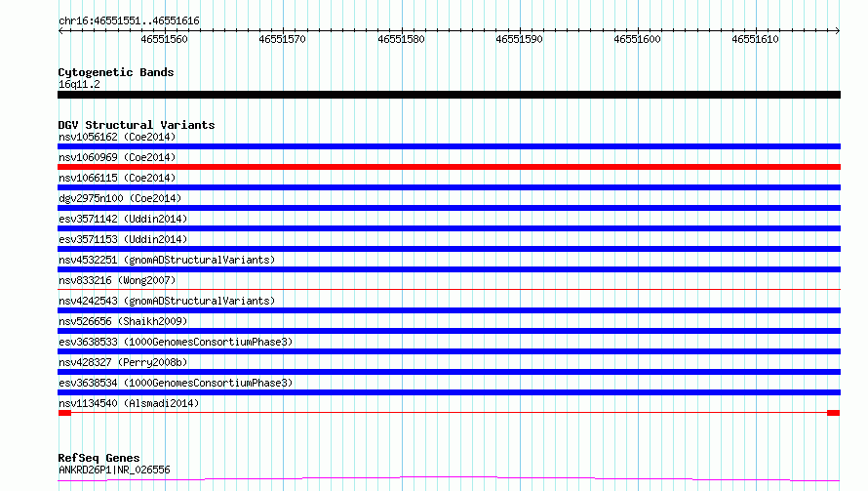The image size is (868, 491).
Task: Click the blue bar under nsv526656
Action: [449, 331]
